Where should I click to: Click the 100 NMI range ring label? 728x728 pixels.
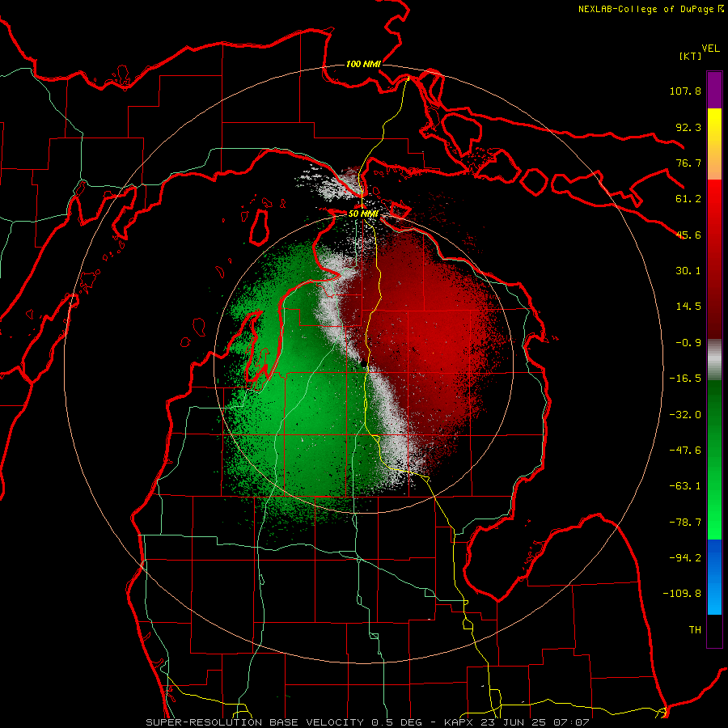(363, 64)
